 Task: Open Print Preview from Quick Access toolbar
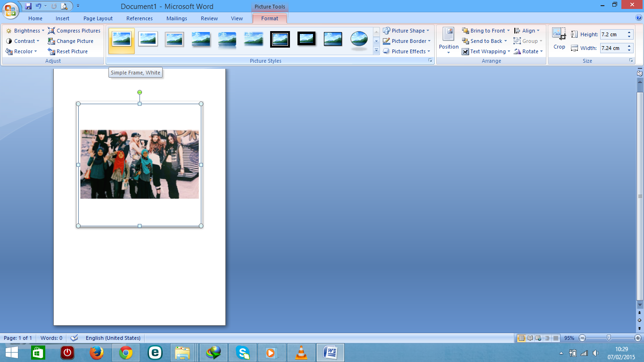(64, 6)
